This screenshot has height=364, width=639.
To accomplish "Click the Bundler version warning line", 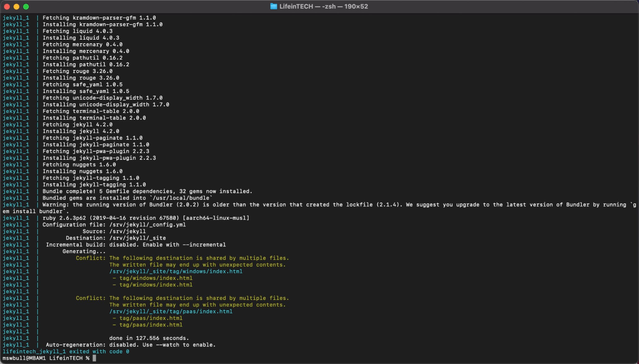I will pos(339,205).
